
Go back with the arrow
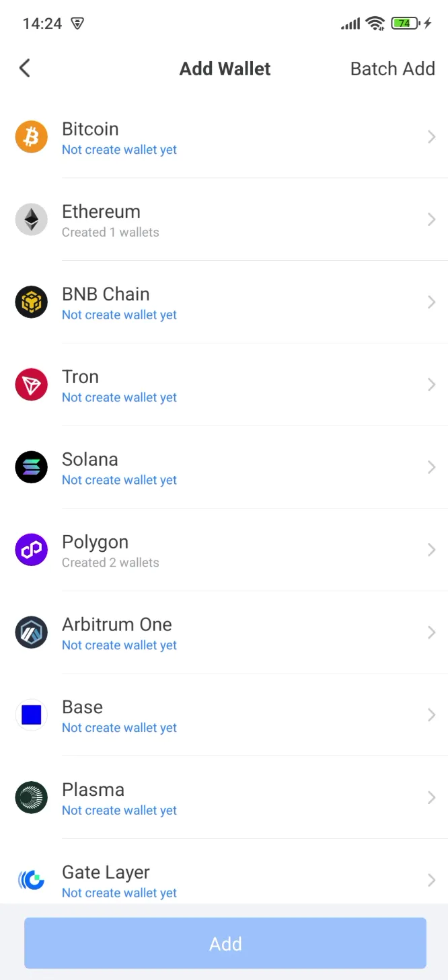(x=24, y=68)
